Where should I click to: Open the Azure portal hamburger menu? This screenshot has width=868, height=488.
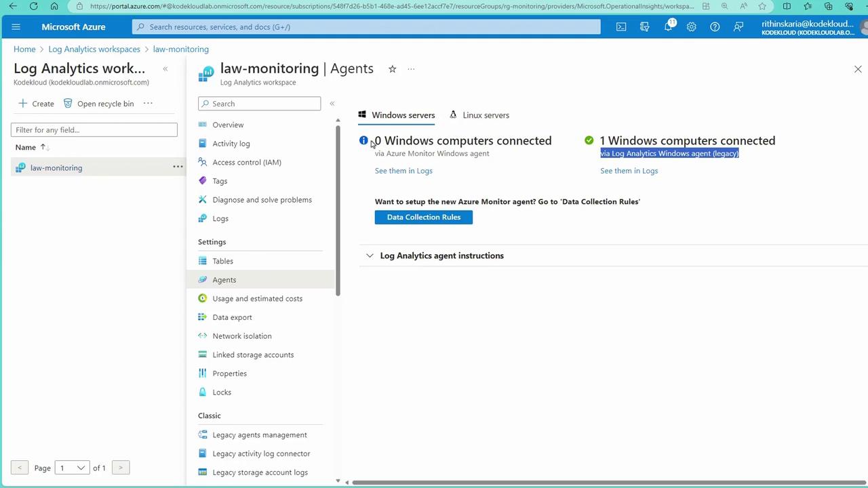click(x=16, y=27)
